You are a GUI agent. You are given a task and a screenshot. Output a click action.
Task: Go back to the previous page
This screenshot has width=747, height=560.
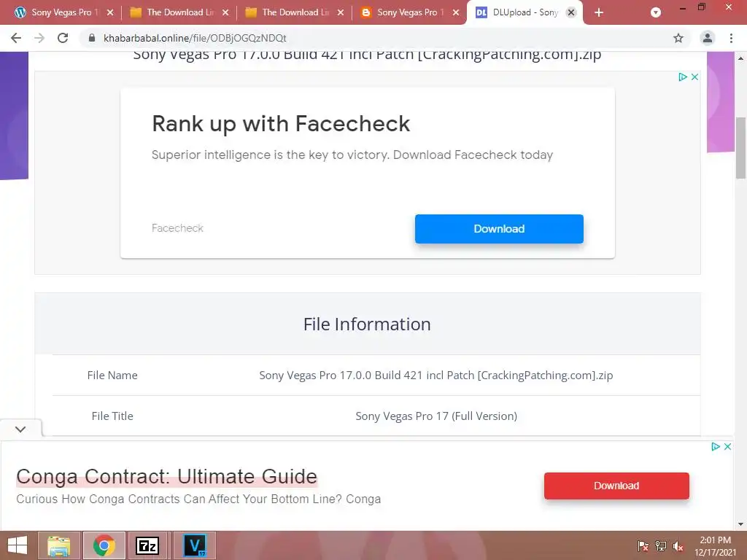tap(16, 38)
